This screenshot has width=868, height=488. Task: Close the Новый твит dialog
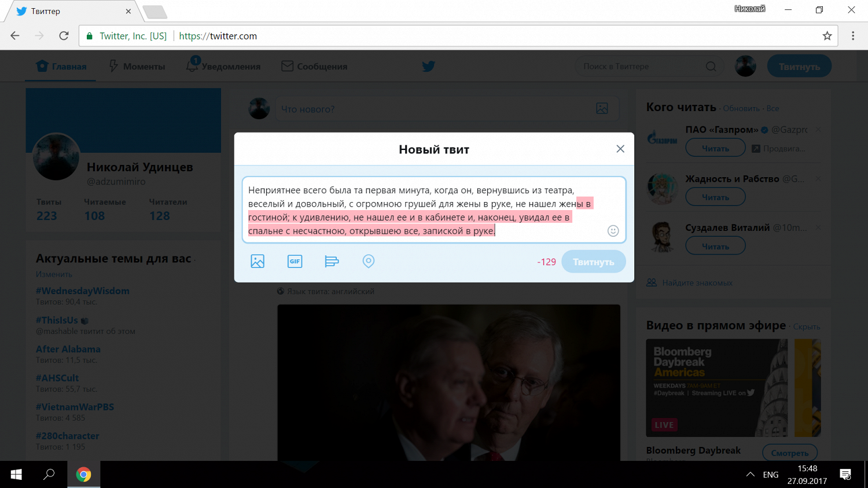620,149
